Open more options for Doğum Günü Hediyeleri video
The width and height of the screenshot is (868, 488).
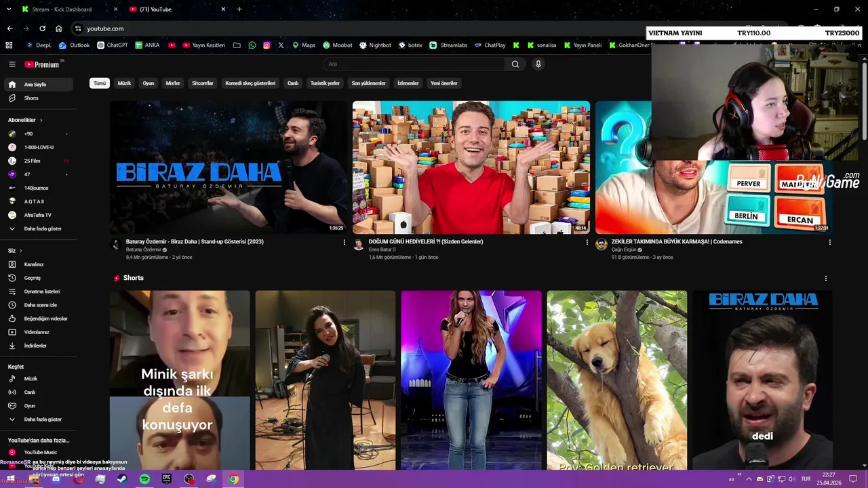tap(587, 242)
